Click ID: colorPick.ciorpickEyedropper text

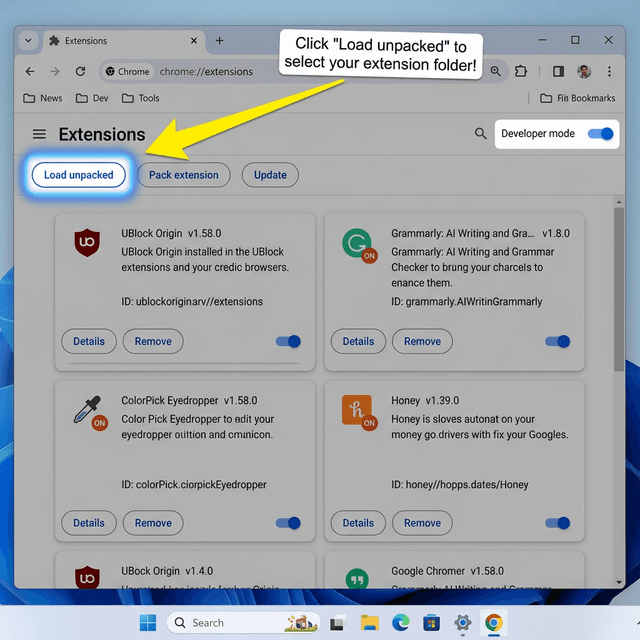coord(194,484)
